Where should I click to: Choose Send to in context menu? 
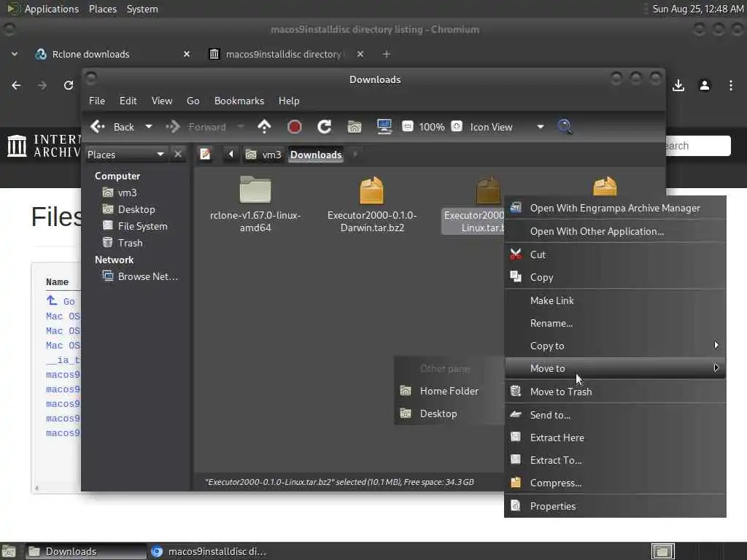click(x=615, y=415)
